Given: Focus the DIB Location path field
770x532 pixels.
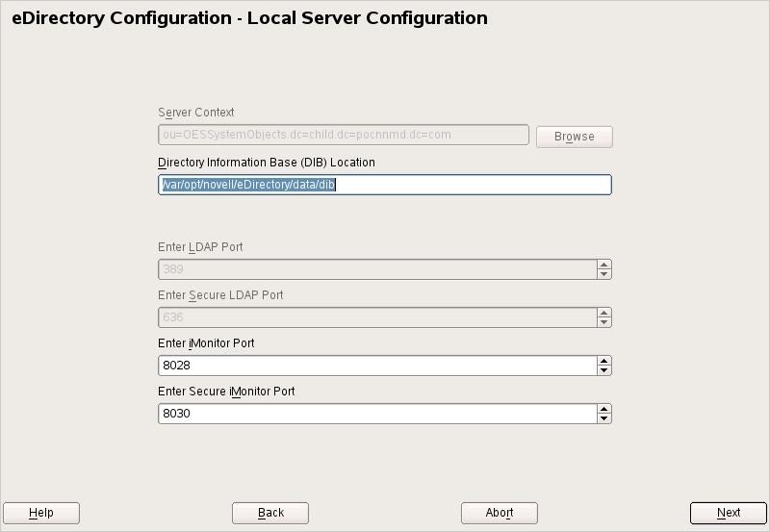Looking at the screenshot, I should tap(384, 185).
